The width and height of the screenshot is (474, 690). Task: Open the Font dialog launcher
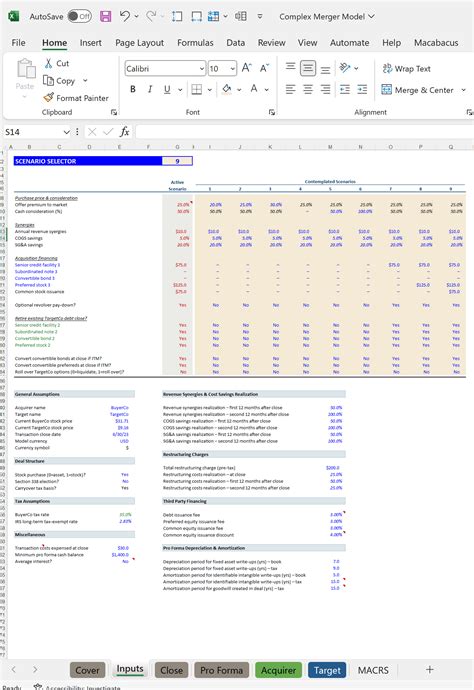(x=272, y=113)
